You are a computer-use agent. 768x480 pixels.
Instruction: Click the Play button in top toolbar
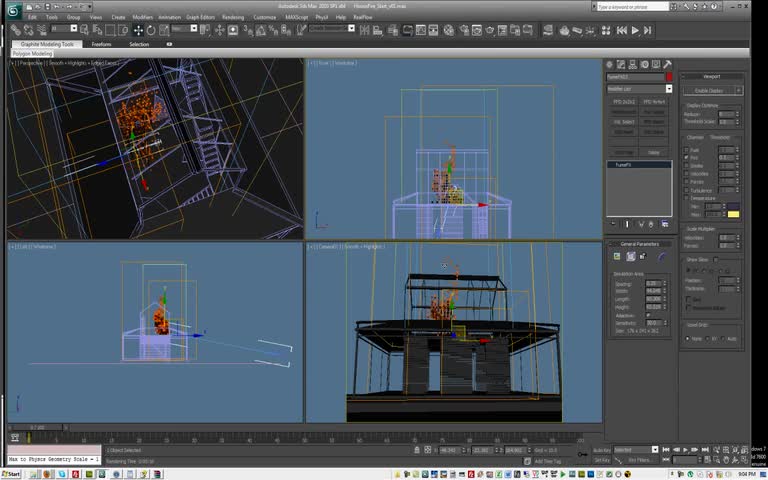click(634, 31)
